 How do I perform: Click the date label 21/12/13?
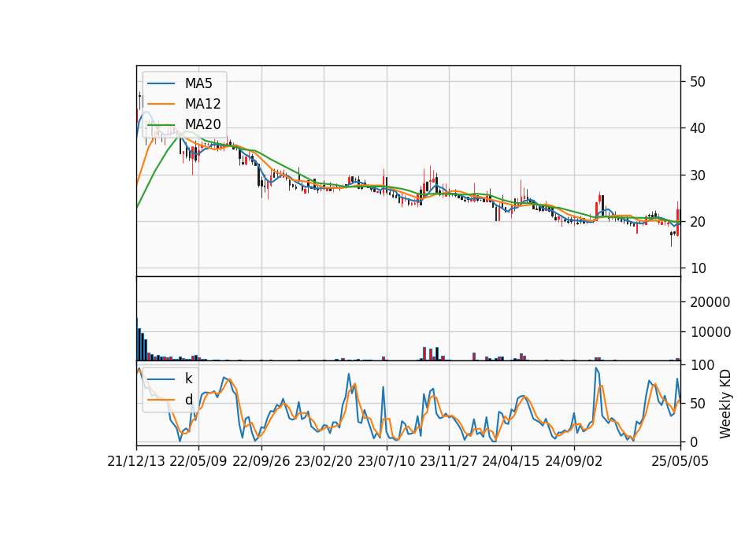[136, 461]
